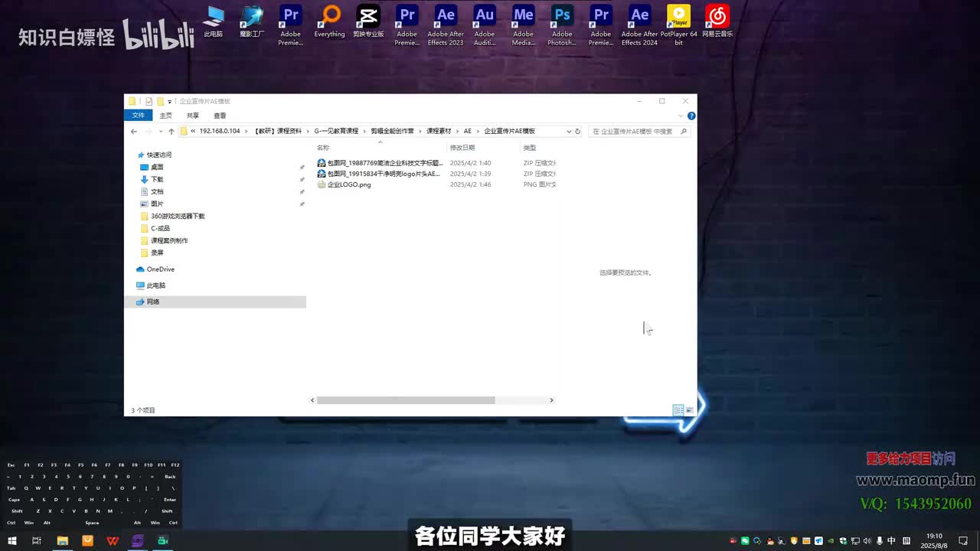Select 桌面 in the navigation pane

[157, 167]
